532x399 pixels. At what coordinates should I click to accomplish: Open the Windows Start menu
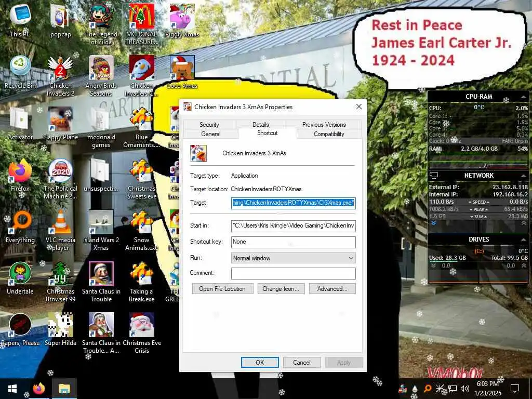tap(12, 389)
